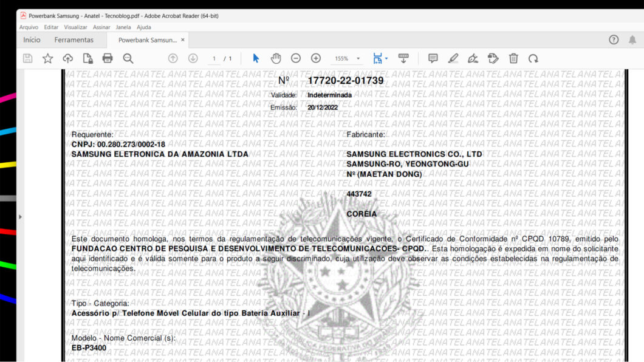This screenshot has width=644, height=362.
Task: Click the fit page width icon
Action: tap(377, 58)
